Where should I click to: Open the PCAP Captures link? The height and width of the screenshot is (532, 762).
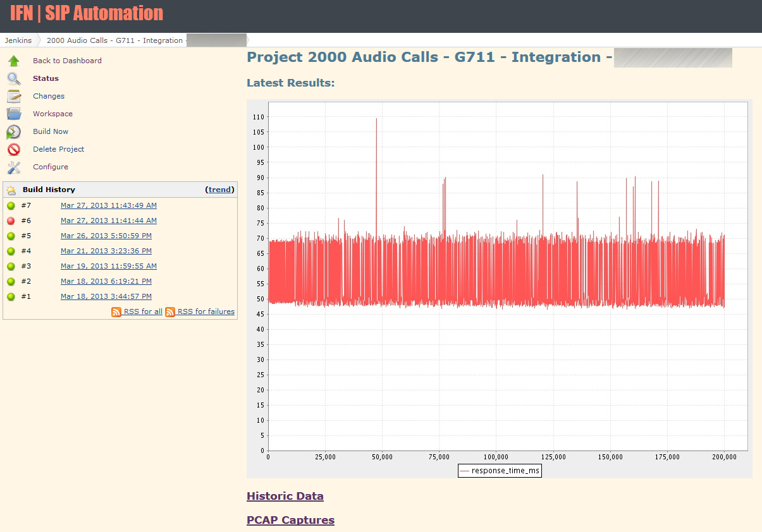[290, 520]
